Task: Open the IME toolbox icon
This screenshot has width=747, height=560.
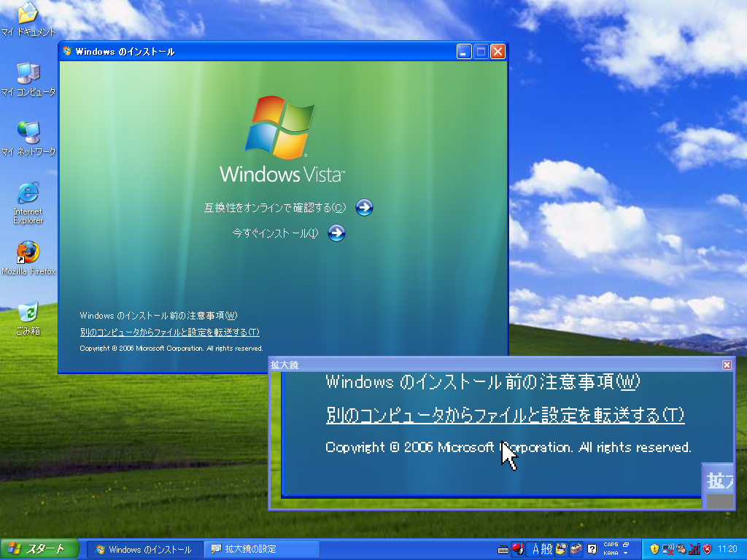Action: coord(576,549)
